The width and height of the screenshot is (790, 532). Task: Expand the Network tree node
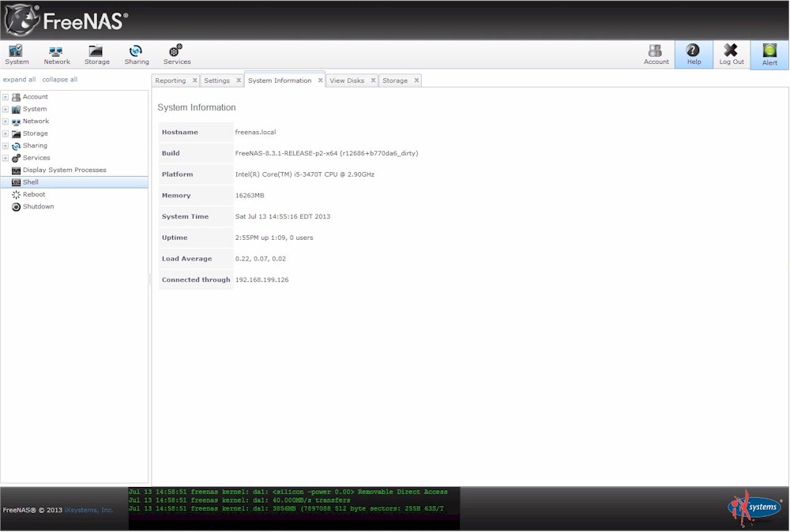[x=6, y=122]
